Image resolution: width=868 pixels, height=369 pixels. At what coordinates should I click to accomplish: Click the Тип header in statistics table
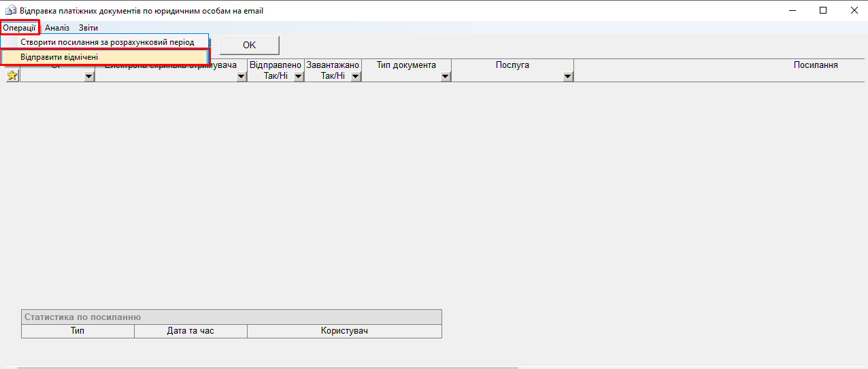pyautogui.click(x=78, y=331)
